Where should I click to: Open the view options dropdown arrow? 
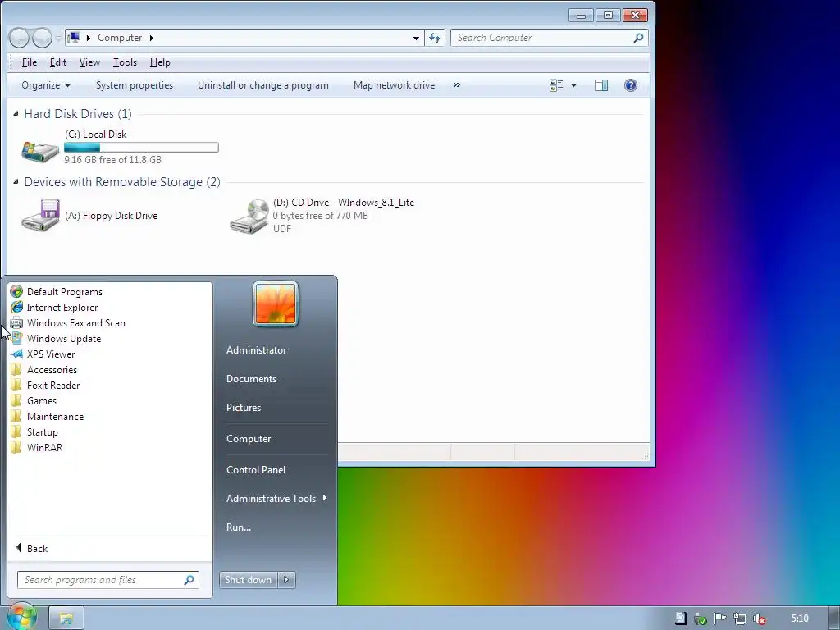[573, 85]
